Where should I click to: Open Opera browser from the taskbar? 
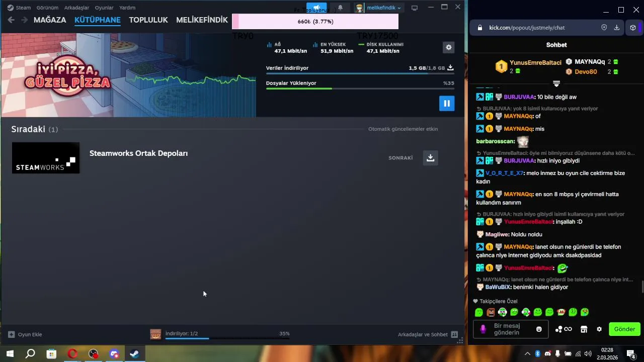72,353
